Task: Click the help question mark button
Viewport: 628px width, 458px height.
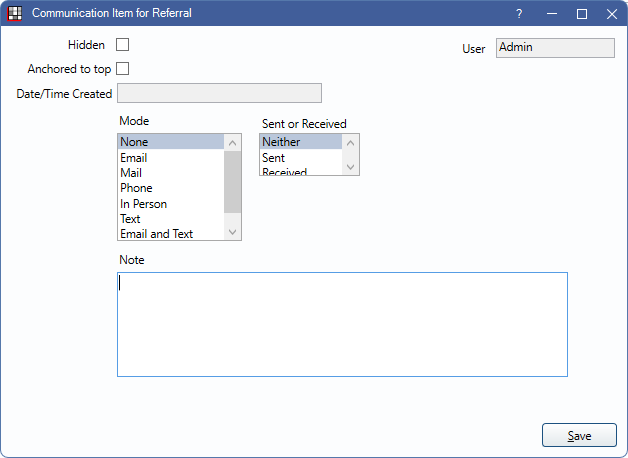Action: click(x=519, y=14)
